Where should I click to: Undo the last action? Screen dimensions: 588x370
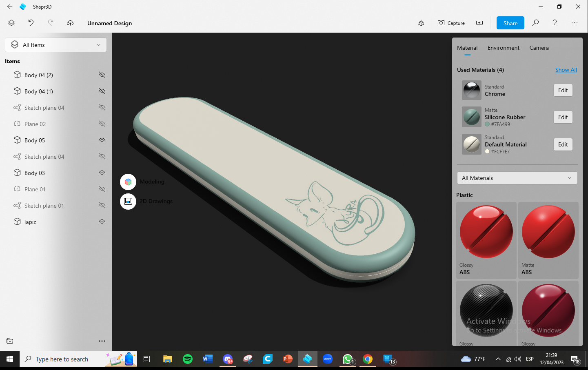31,23
